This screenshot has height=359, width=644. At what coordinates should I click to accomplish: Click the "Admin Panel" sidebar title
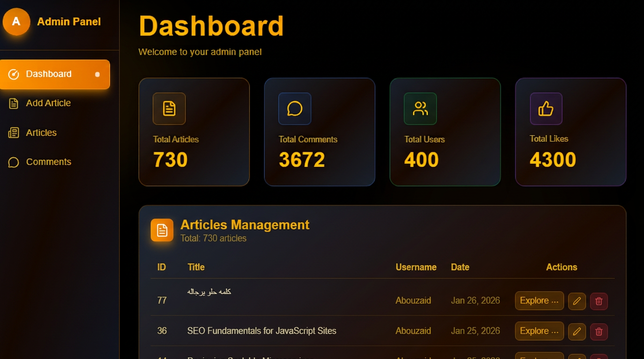[x=69, y=22]
